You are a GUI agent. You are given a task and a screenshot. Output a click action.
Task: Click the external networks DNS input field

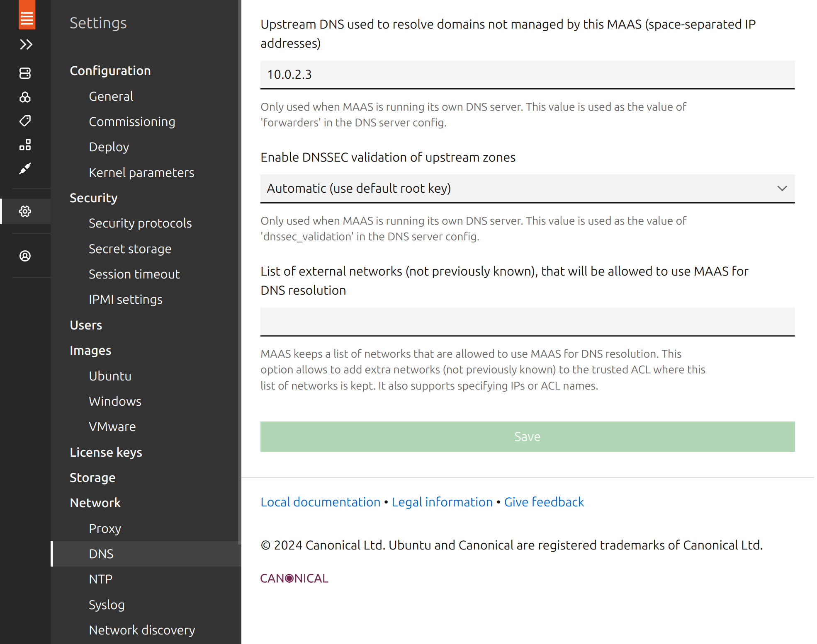click(527, 322)
